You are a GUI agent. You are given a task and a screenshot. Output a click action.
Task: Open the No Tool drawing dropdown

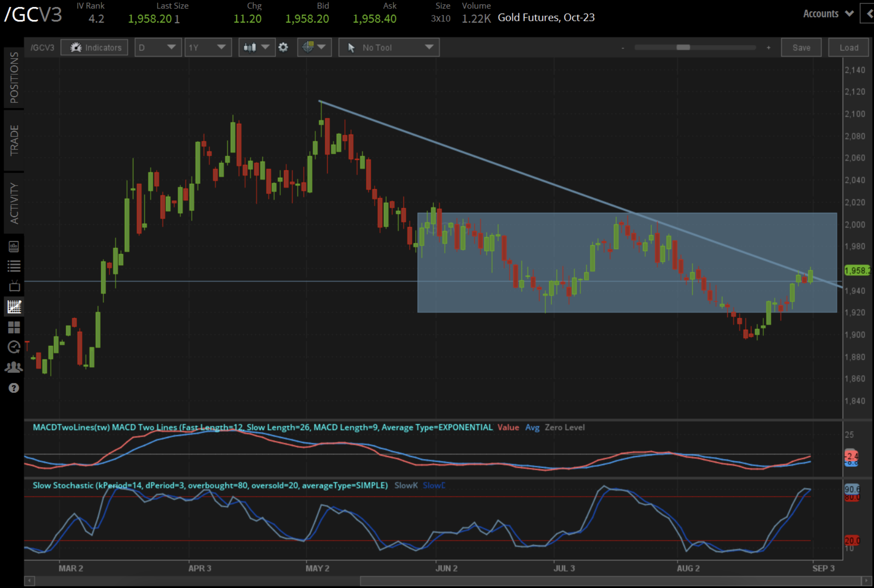(x=388, y=47)
